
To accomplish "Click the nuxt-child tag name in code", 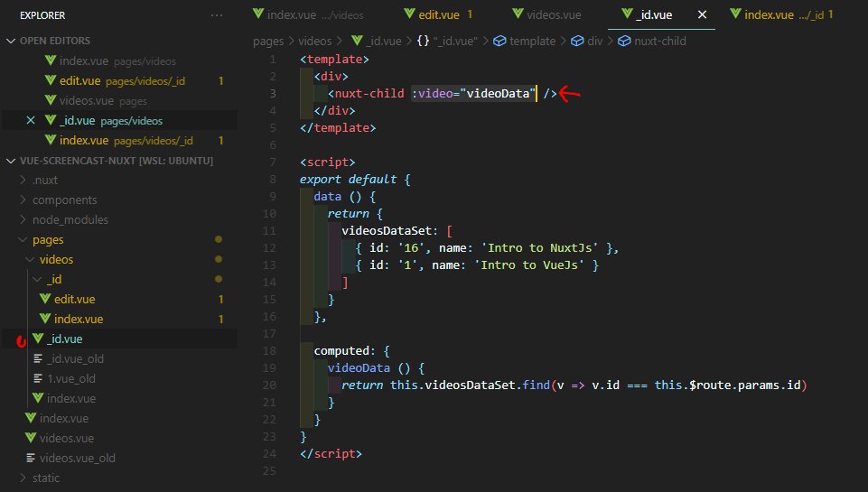I will (369, 94).
